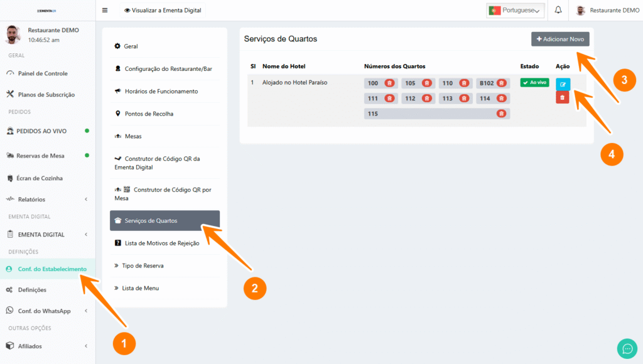Go to Horários de Funcionamento
Image resolution: width=643 pixels, height=364 pixels.
[161, 91]
